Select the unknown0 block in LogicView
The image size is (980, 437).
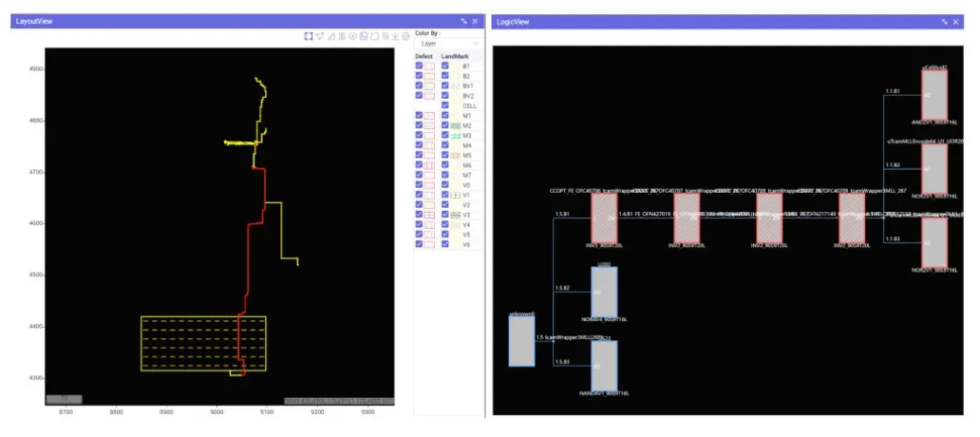click(x=521, y=341)
